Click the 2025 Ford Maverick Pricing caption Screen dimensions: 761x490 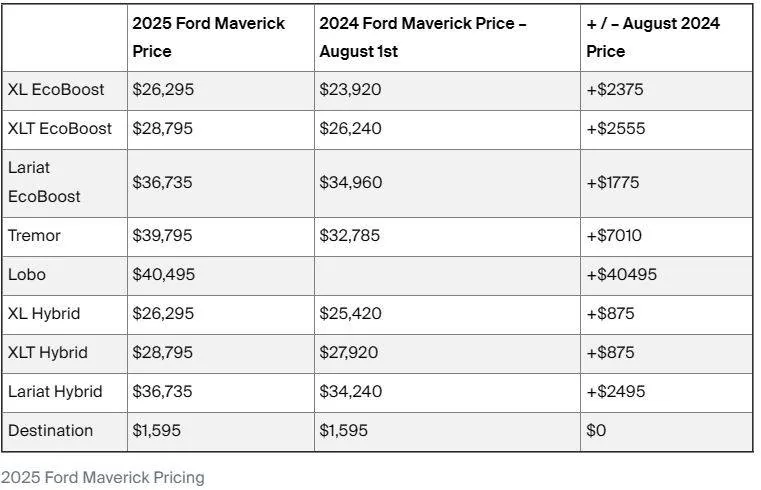(102, 478)
